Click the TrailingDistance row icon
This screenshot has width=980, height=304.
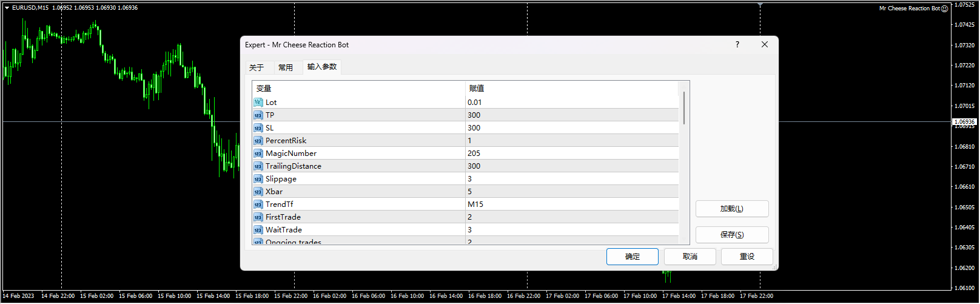(x=258, y=166)
